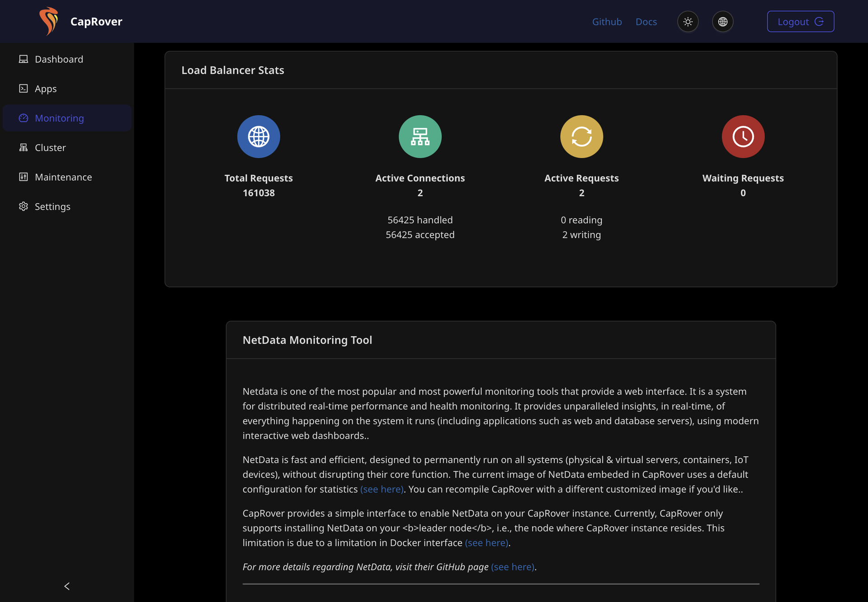
Task: Click the Logout button
Action: click(x=800, y=22)
